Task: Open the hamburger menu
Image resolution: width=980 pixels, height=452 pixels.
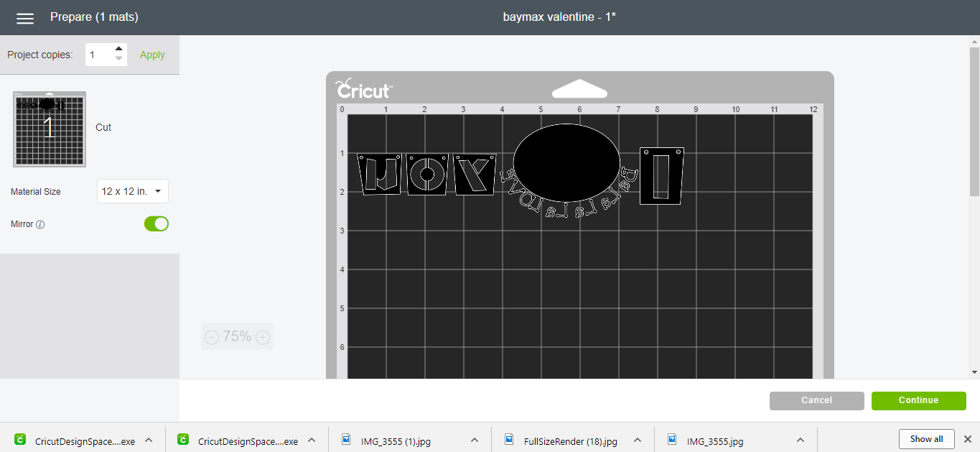Action: tap(25, 18)
